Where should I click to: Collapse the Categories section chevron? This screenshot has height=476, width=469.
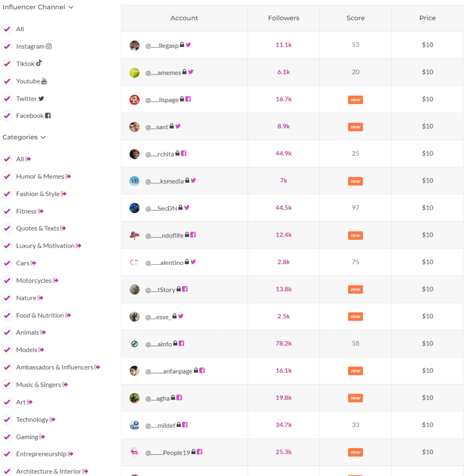click(x=43, y=137)
